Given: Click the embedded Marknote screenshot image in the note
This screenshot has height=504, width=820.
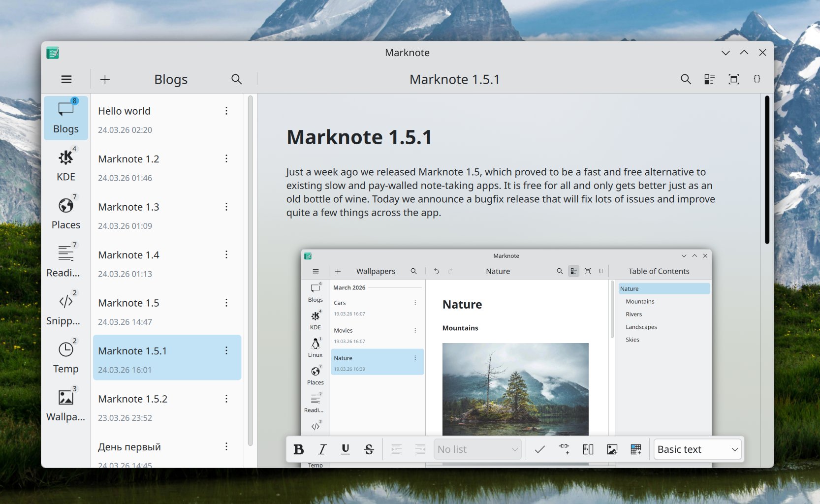Looking at the screenshot, I should pos(506,358).
